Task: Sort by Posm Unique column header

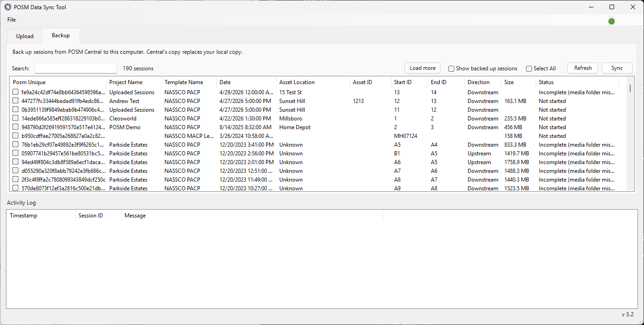Action: point(58,82)
